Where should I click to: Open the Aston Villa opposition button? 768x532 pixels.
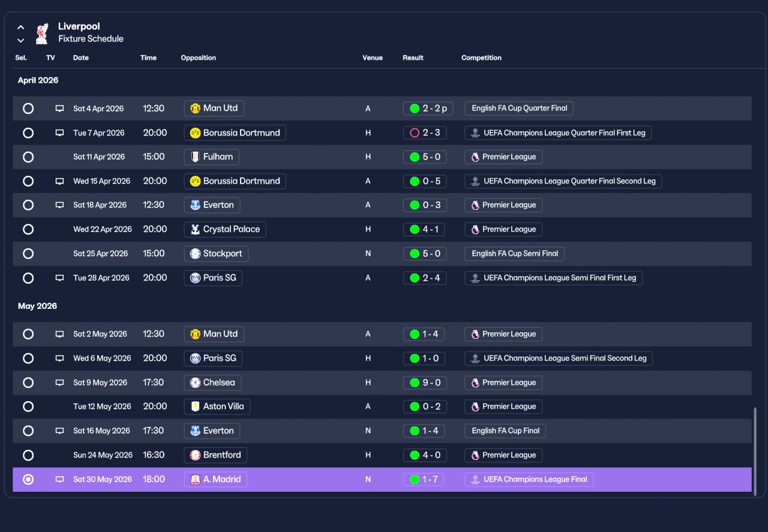pyautogui.click(x=217, y=407)
